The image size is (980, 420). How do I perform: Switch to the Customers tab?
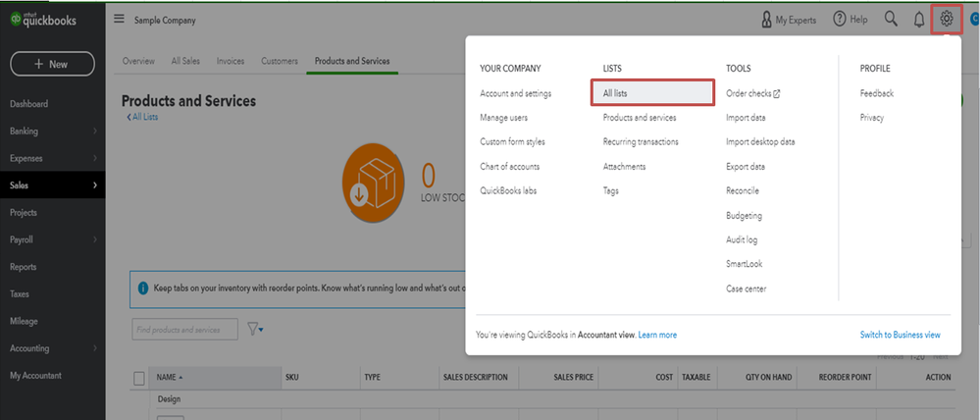(x=280, y=61)
